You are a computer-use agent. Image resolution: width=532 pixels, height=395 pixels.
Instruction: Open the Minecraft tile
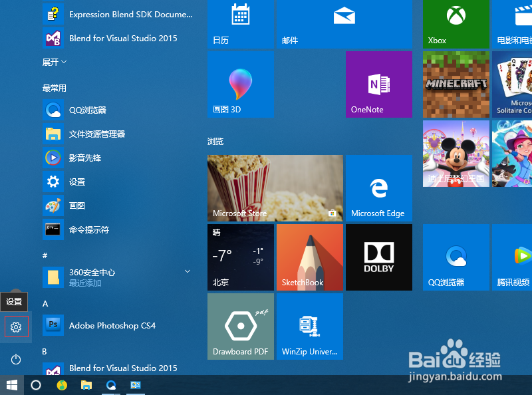[456, 84]
